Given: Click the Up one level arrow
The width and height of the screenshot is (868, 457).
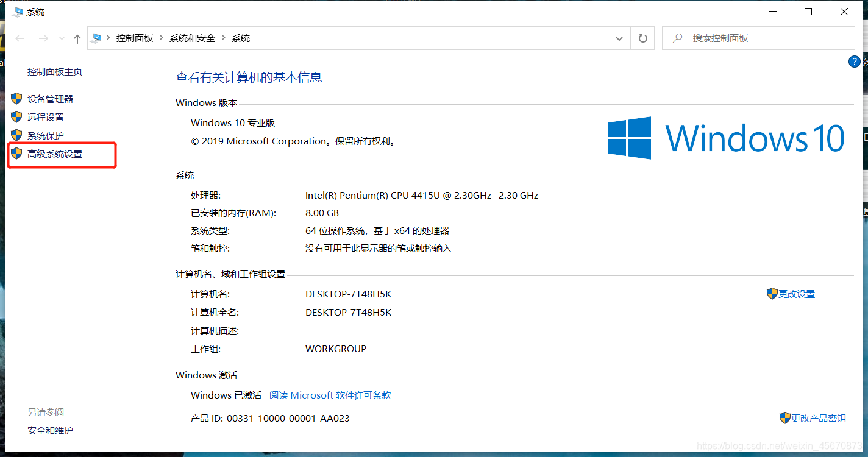Looking at the screenshot, I should 77,38.
